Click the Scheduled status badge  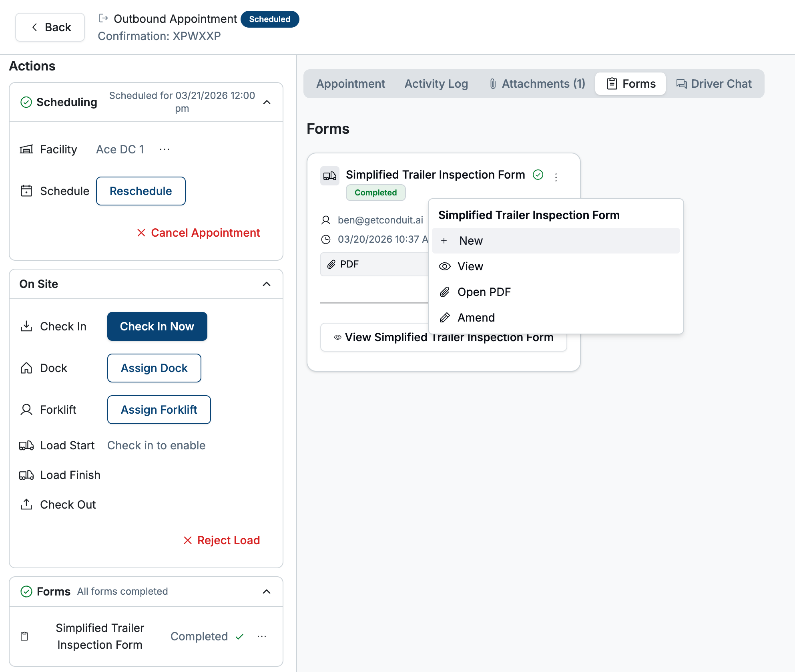[x=270, y=19]
